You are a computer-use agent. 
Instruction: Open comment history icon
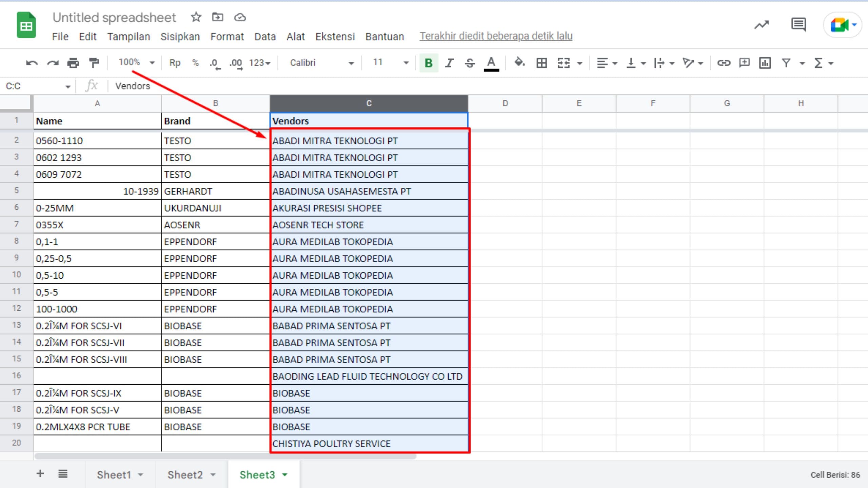point(798,25)
